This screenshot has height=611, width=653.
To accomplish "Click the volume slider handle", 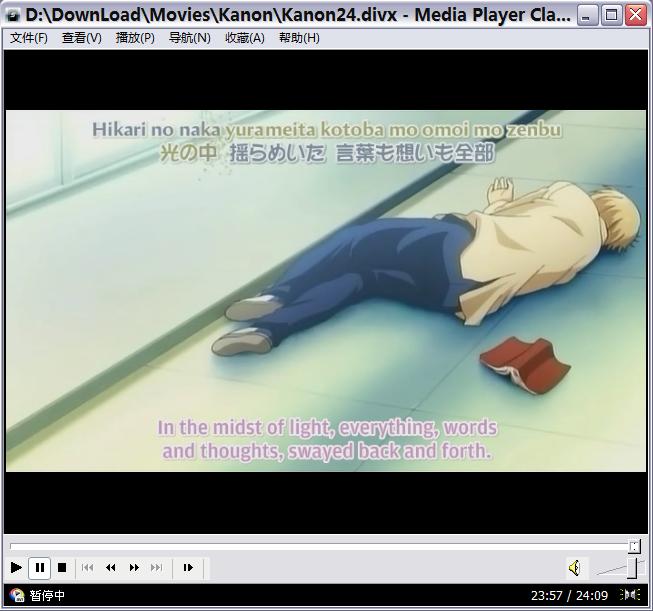I will coord(632,567).
